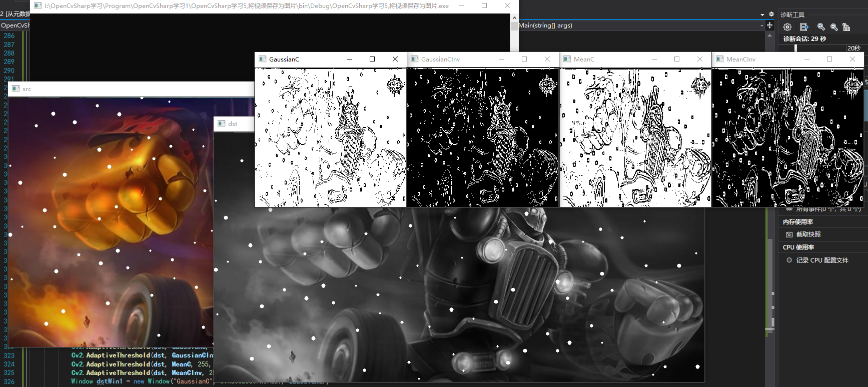Click the src window icon
The image size is (868, 387).
[16, 88]
